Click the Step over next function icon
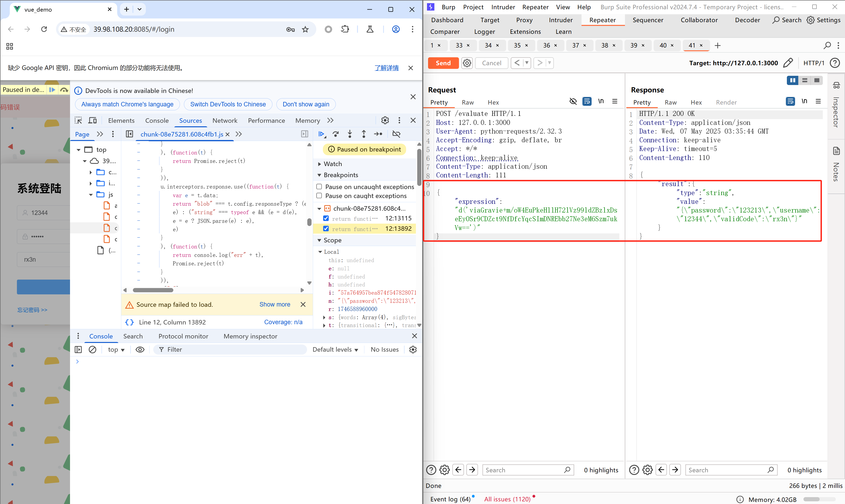Viewport: 845px width, 504px height. 336,134
